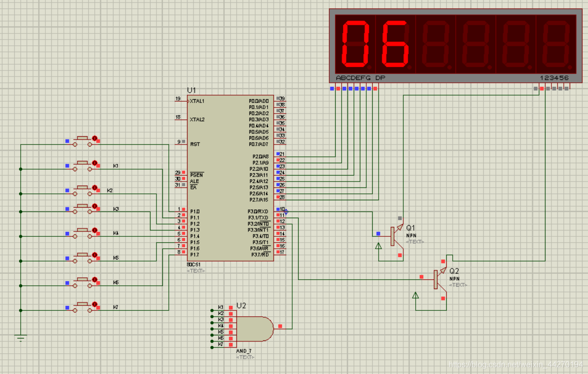588x374 pixels.
Task: Click the U1 reference label
Action: click(x=192, y=90)
